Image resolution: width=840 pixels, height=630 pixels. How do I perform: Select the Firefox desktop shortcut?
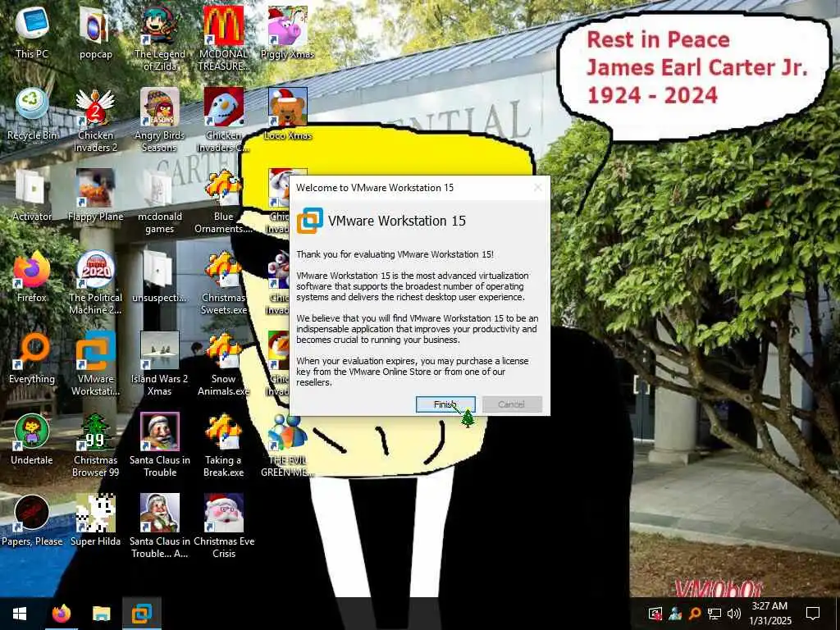tap(32, 277)
